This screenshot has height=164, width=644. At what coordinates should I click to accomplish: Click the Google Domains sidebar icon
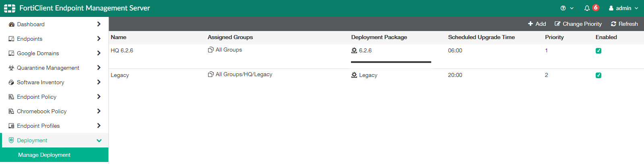point(11,53)
